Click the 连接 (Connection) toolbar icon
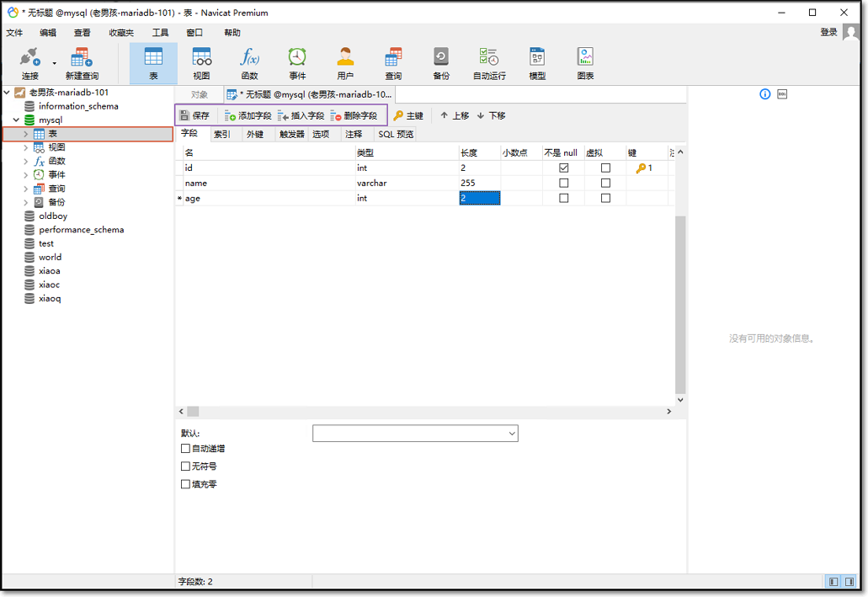Image resolution: width=868 pixels, height=597 pixels. coord(30,63)
